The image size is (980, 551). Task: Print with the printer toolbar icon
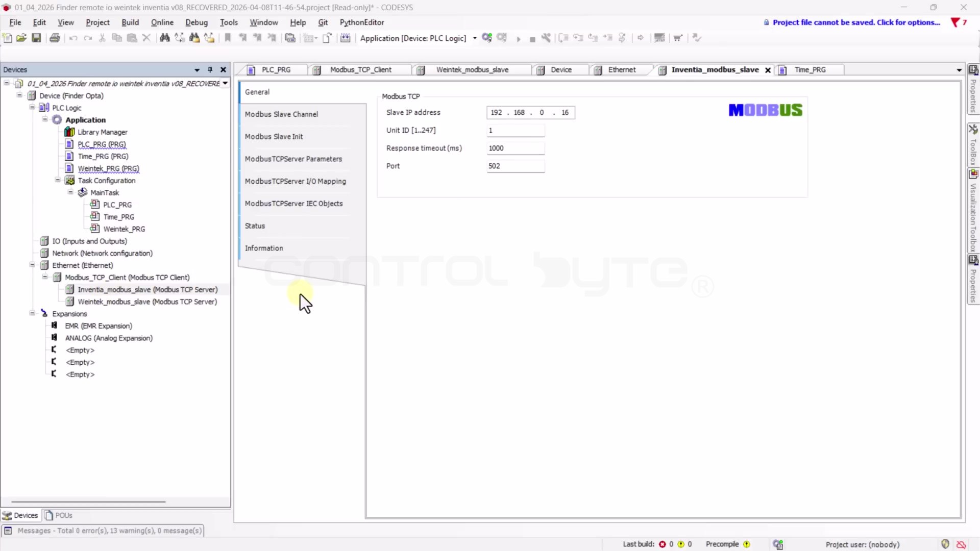point(55,38)
